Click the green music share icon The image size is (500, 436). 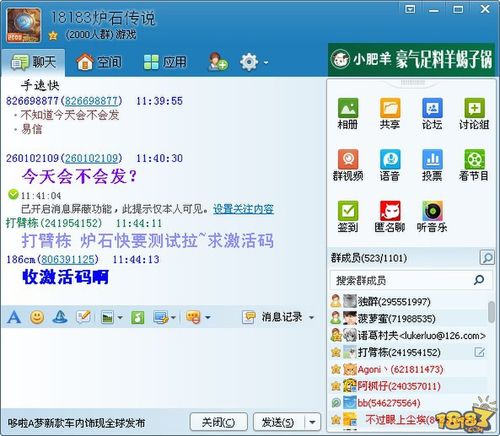138,317
